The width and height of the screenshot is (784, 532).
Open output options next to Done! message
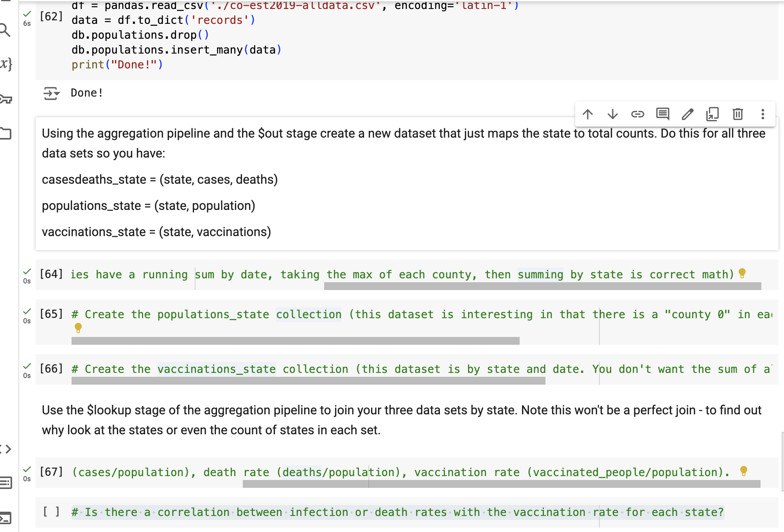point(52,93)
